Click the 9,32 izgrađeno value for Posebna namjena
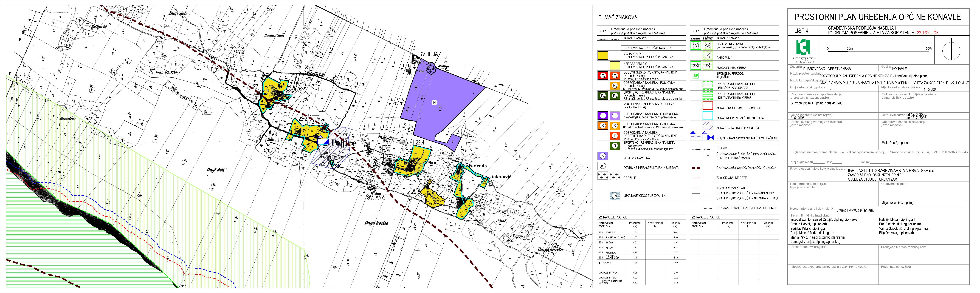Screen dimensions: 980x293 [x=635, y=283]
